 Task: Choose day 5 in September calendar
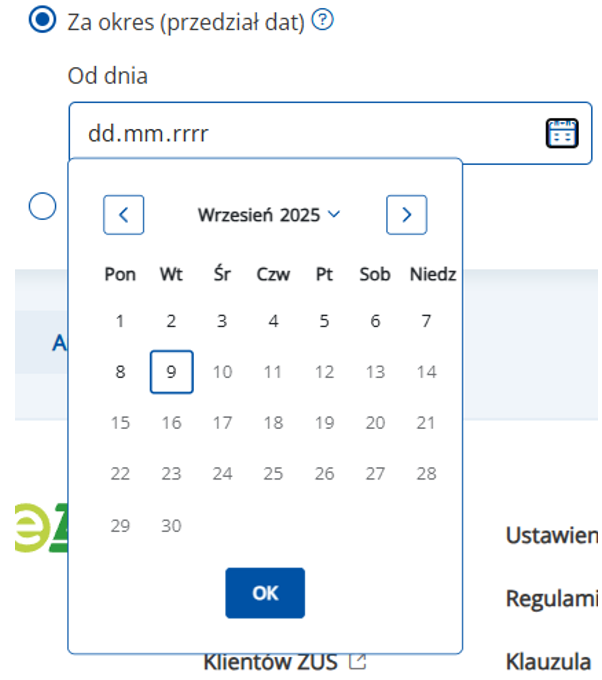coord(324,321)
